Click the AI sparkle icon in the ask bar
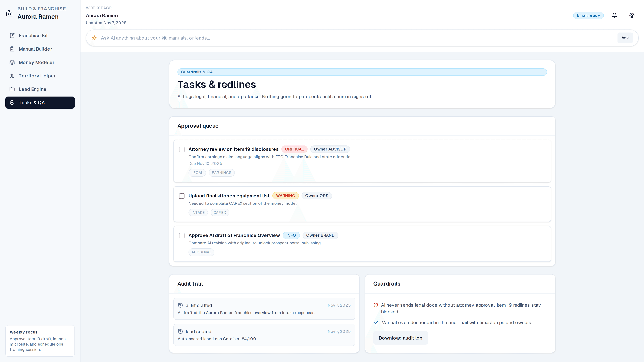This screenshot has width=644, height=362. point(94,38)
